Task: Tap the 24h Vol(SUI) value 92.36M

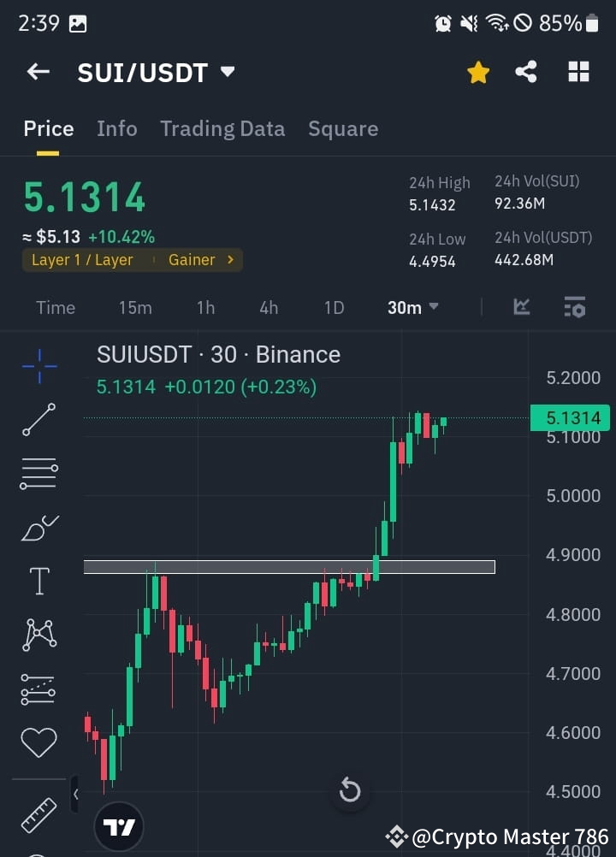Action: [x=520, y=204]
